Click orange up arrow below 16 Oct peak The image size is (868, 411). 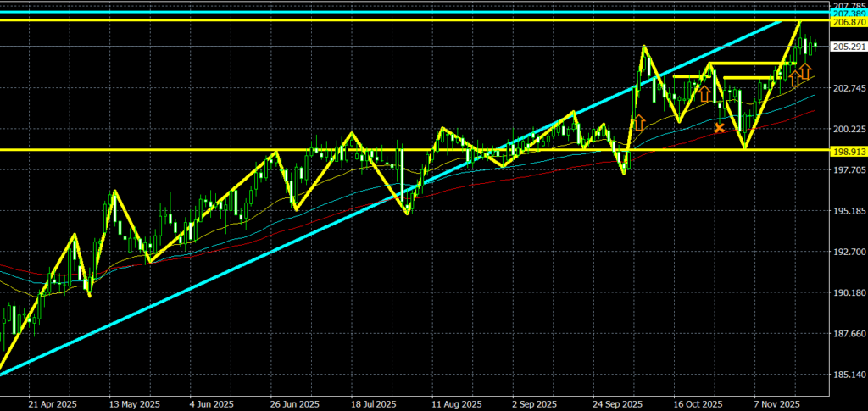point(704,92)
